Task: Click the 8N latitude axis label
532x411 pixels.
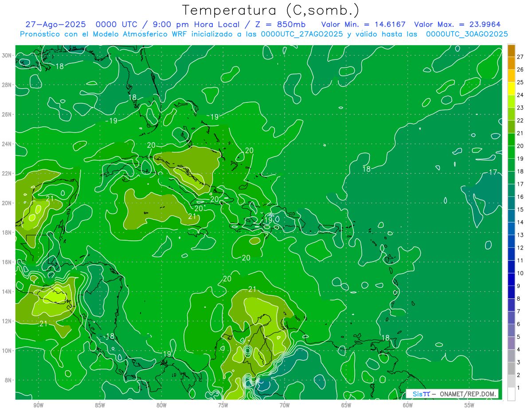Action: 9,380
